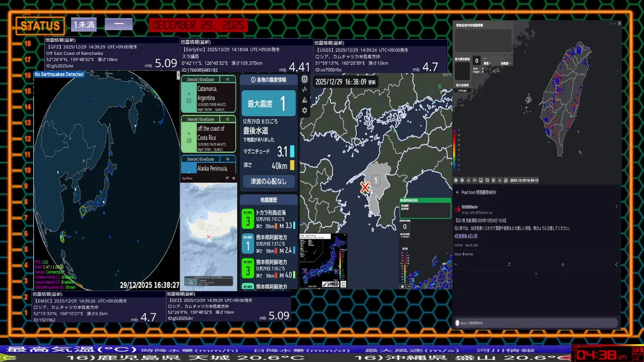The width and height of the screenshot is (644, 362).
Task: Boost the NERV post with the repeat icon
Action: [509, 264]
